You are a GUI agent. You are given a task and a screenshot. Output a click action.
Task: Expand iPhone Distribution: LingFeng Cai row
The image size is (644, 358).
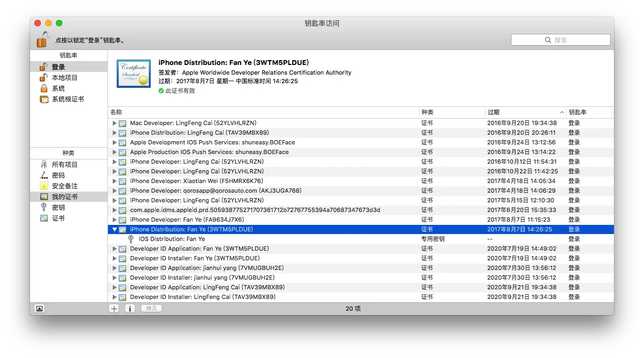pos(114,133)
